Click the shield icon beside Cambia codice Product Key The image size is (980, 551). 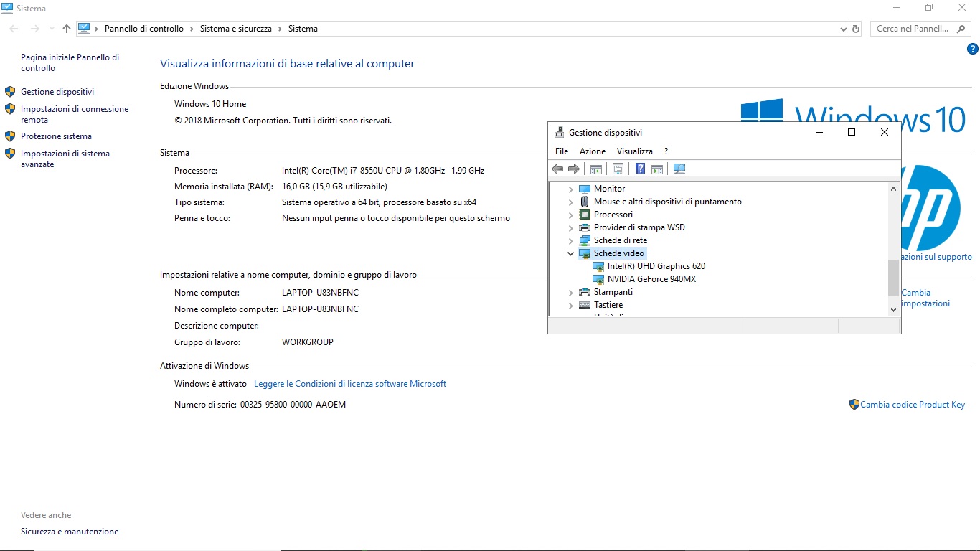854,405
